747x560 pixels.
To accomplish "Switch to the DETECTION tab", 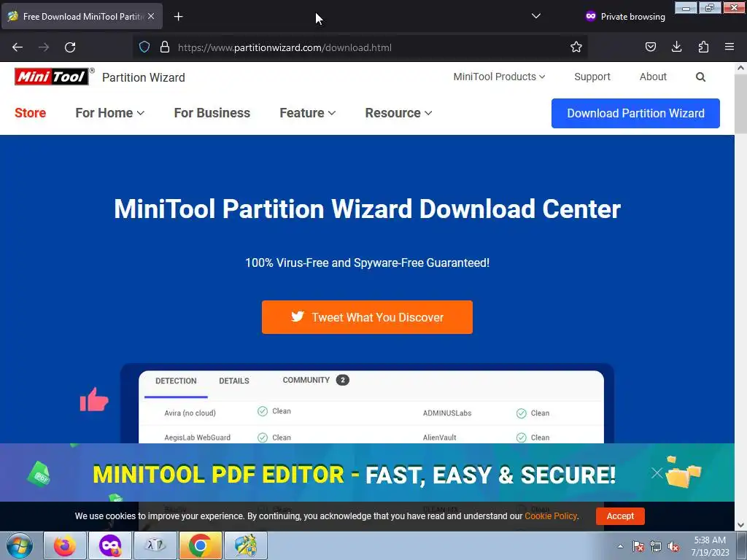I will pyautogui.click(x=176, y=381).
